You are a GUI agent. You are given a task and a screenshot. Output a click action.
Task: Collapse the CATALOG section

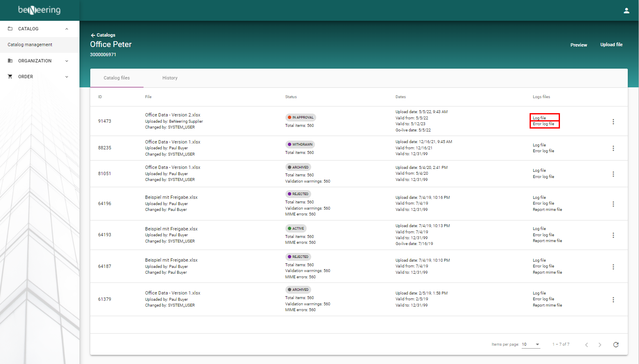(66, 29)
